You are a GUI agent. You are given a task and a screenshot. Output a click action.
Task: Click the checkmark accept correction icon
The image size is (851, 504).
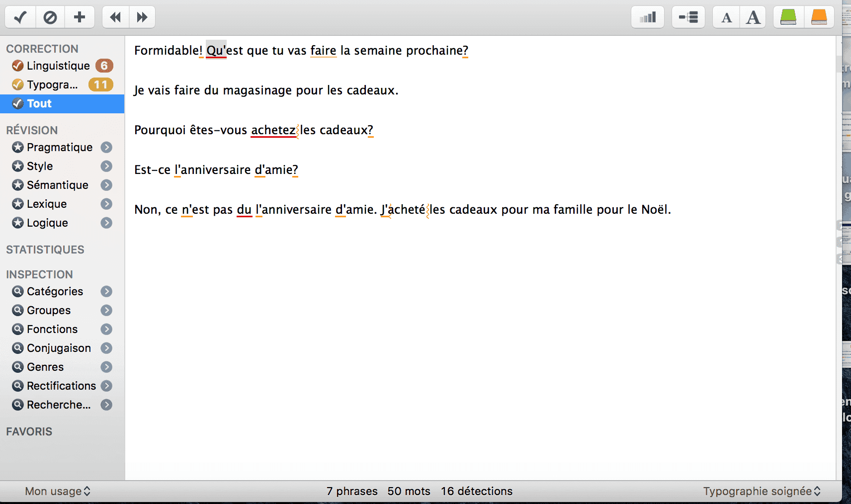click(20, 17)
